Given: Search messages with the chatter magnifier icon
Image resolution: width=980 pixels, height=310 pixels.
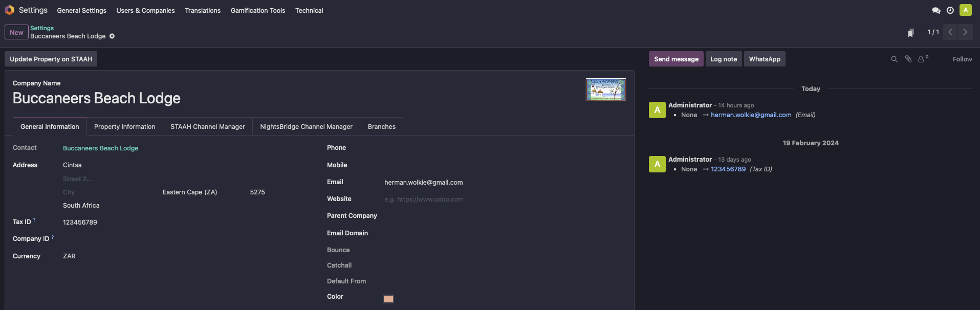Looking at the screenshot, I should coord(894,59).
